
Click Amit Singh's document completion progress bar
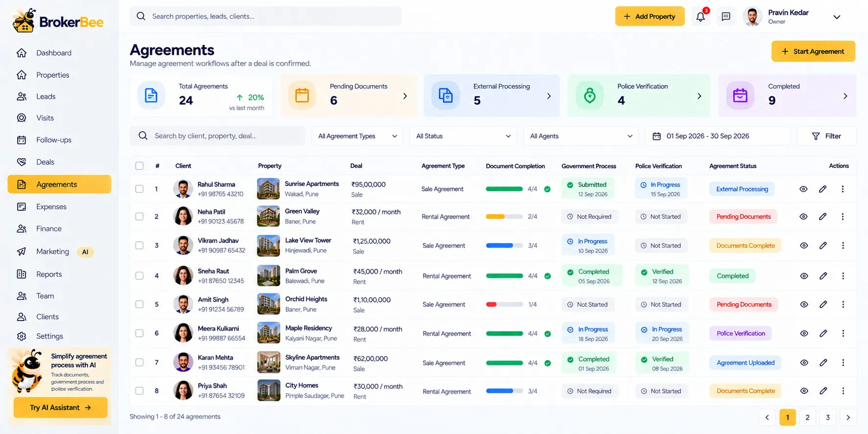tap(504, 304)
